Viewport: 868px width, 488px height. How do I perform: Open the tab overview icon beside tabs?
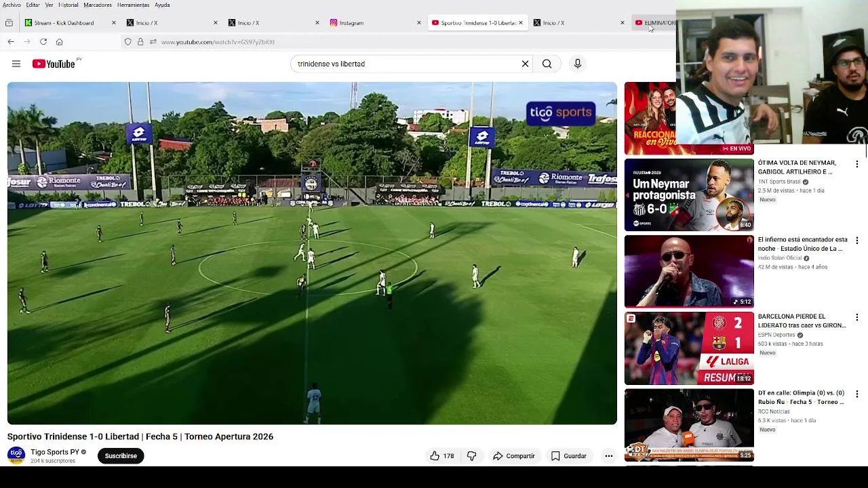(x=9, y=23)
